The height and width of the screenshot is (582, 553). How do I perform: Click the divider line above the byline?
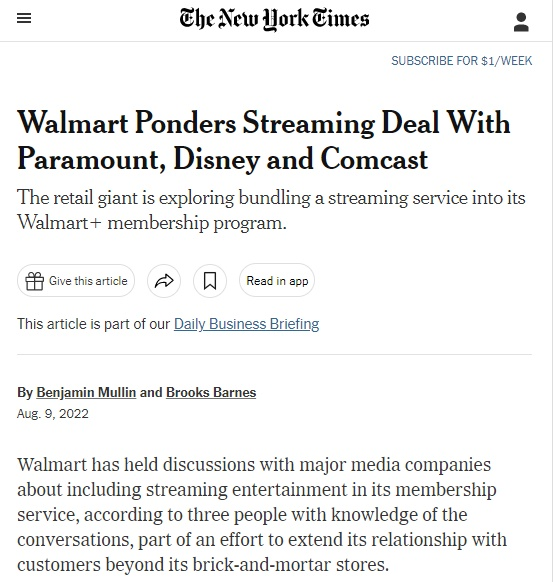click(x=274, y=354)
